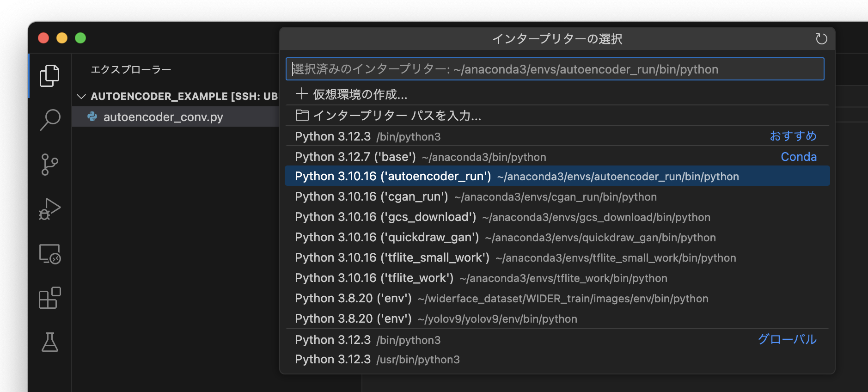Select the quickdraw_gan Python environment
The image size is (868, 392).
[x=505, y=238]
